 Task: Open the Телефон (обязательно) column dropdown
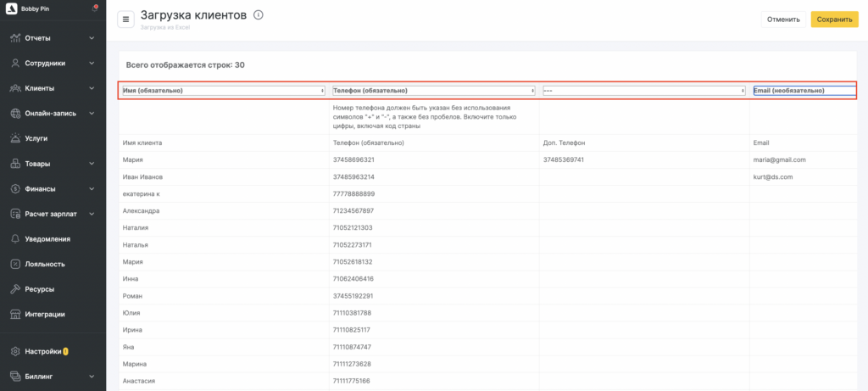pos(433,91)
